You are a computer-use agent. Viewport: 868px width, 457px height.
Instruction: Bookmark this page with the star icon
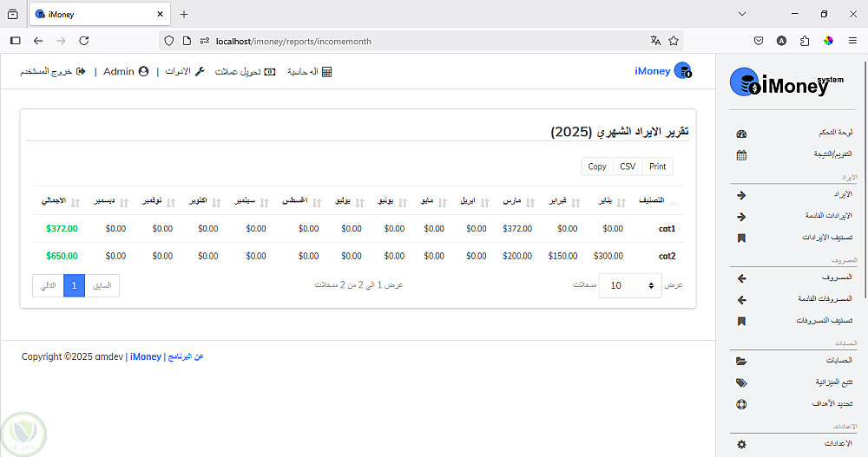pos(674,41)
